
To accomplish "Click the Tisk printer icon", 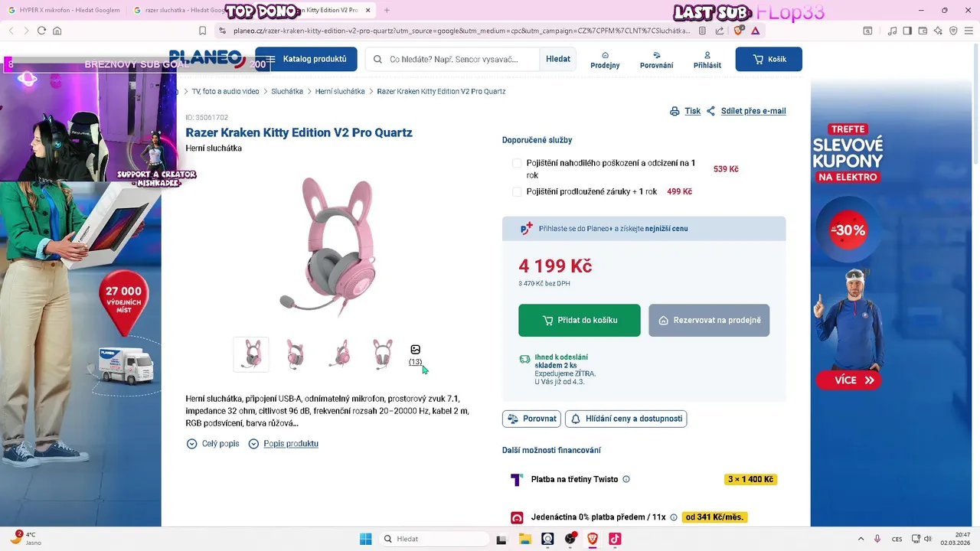I will [x=675, y=111].
